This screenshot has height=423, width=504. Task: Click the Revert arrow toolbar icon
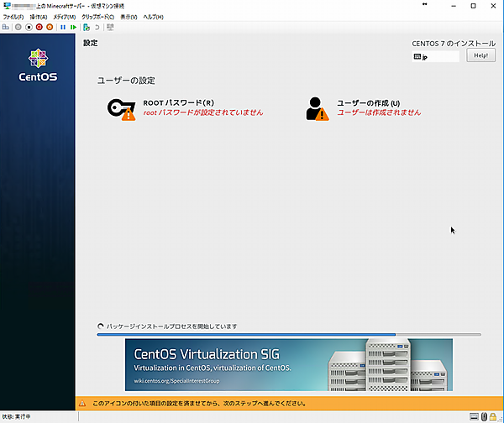pyautogui.click(x=96, y=27)
